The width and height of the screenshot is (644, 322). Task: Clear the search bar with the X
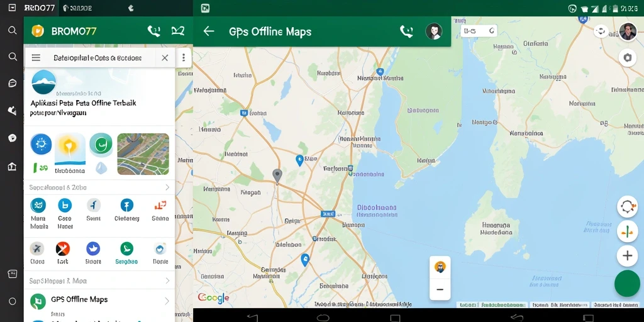pyautogui.click(x=165, y=58)
